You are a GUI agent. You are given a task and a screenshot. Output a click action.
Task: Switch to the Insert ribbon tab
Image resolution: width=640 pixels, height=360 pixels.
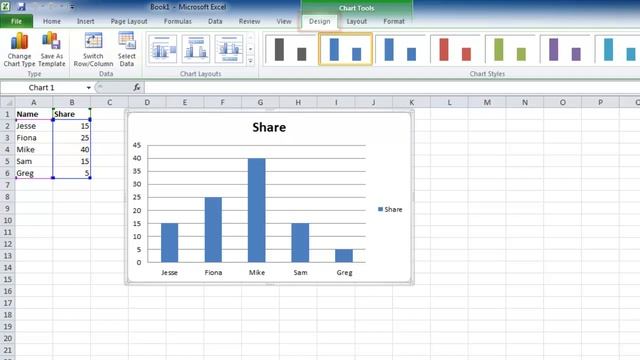(86, 21)
